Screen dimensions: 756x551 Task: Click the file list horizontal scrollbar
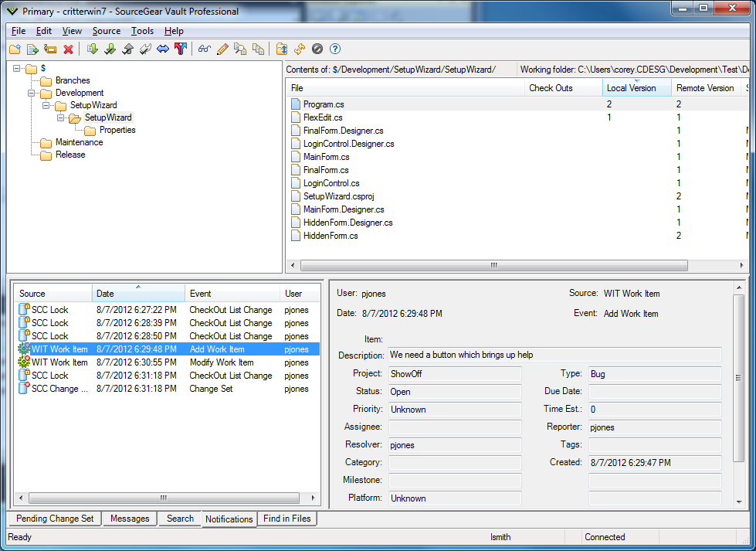494,265
